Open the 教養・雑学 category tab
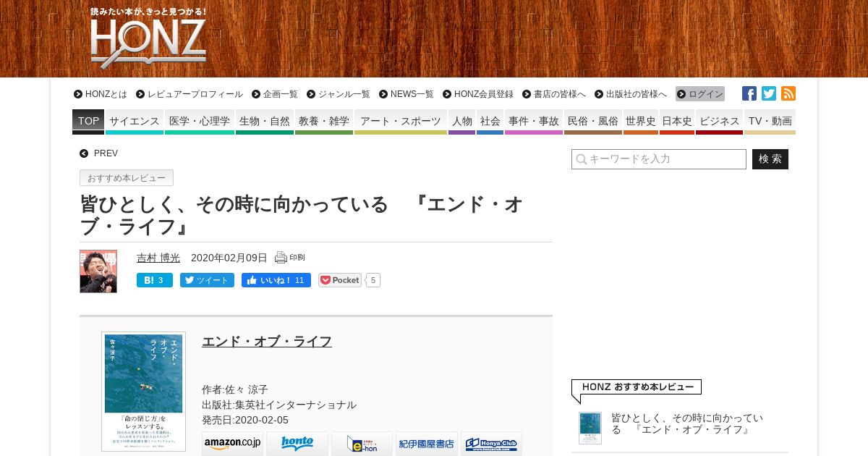The width and height of the screenshot is (868, 456). point(324,122)
